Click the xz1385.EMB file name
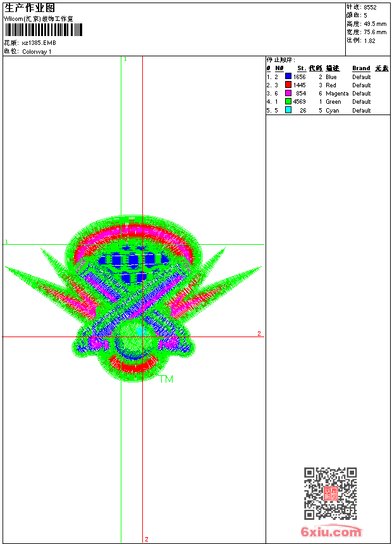 pos(39,43)
